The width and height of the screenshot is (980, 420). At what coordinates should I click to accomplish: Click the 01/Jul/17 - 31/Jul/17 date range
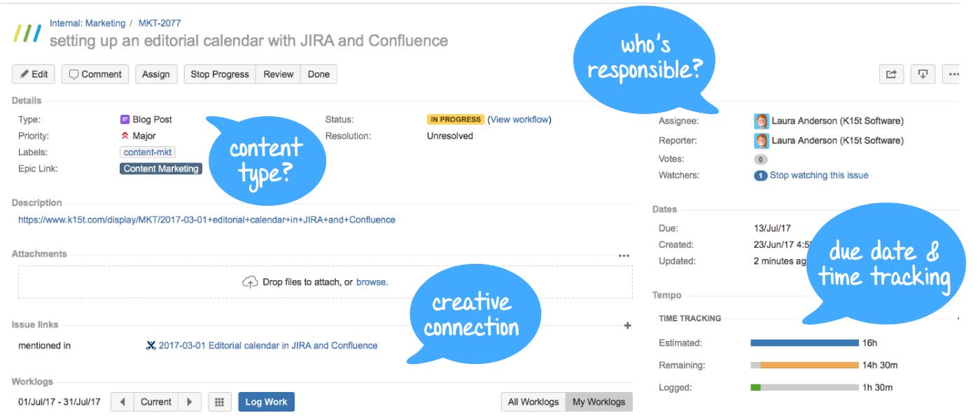(59, 402)
